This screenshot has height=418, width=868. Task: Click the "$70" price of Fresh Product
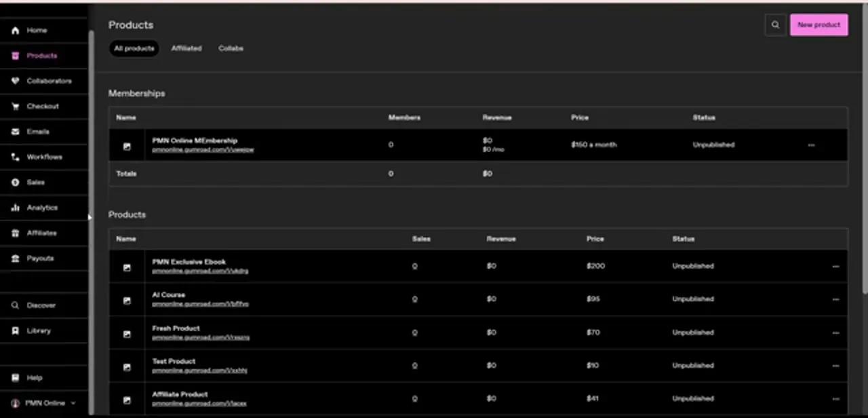593,332
